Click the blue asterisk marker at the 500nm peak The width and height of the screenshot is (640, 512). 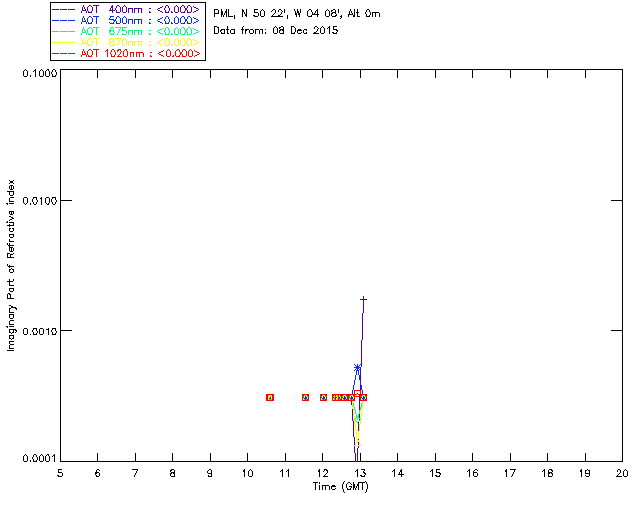point(357,368)
